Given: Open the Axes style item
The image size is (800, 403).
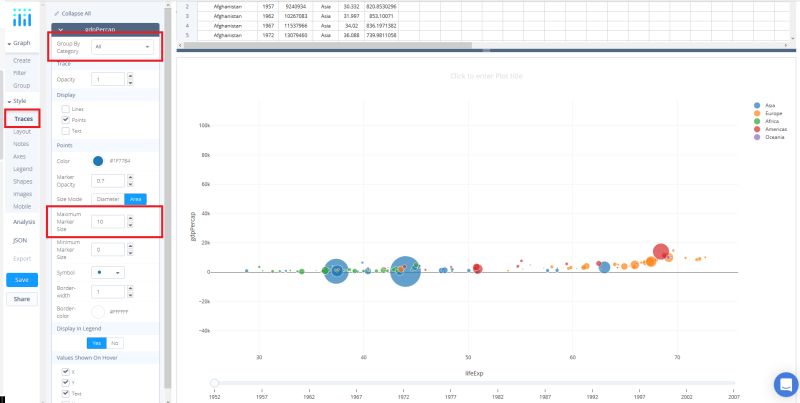Looking at the screenshot, I should click(x=19, y=157).
